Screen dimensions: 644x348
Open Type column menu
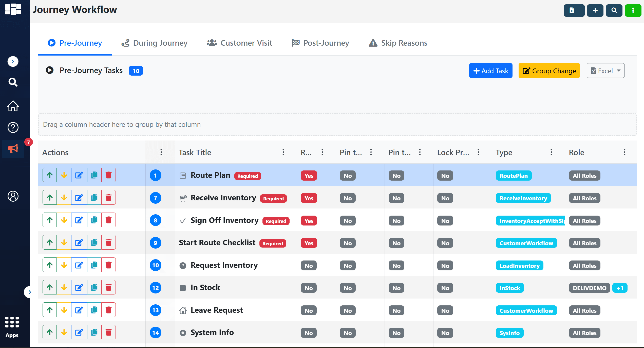pyautogui.click(x=551, y=152)
